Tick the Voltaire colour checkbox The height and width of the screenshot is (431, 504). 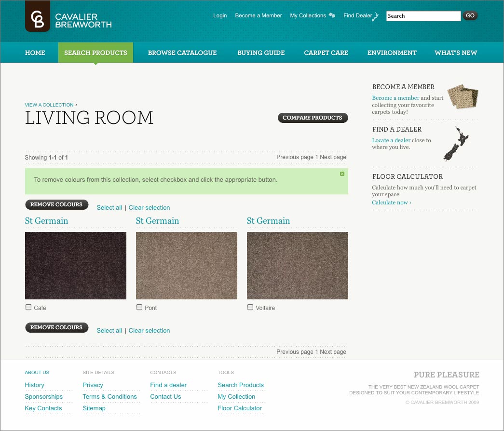point(250,307)
